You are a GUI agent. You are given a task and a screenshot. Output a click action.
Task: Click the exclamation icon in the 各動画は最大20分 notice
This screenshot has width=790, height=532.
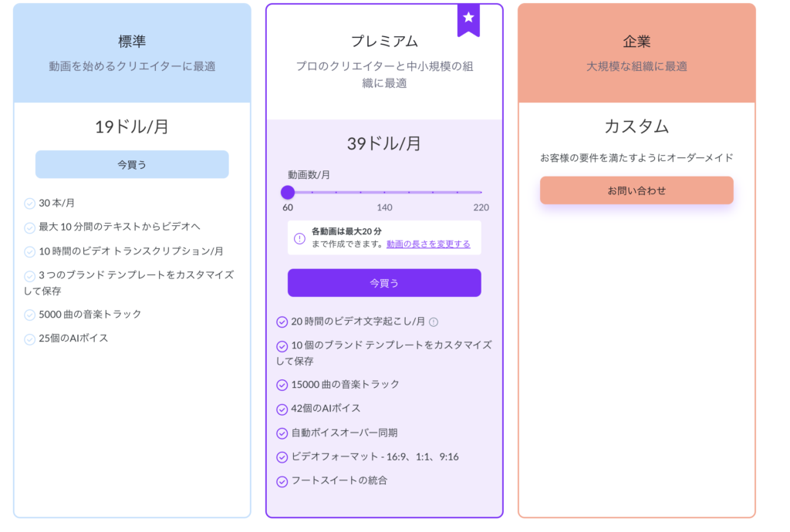[300, 238]
